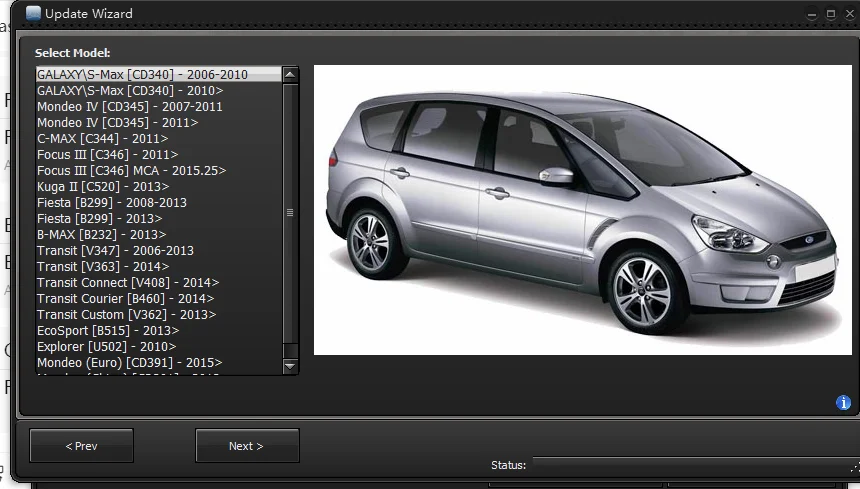The height and width of the screenshot is (489, 860).
Task: Click the Status field
Action: (695, 464)
